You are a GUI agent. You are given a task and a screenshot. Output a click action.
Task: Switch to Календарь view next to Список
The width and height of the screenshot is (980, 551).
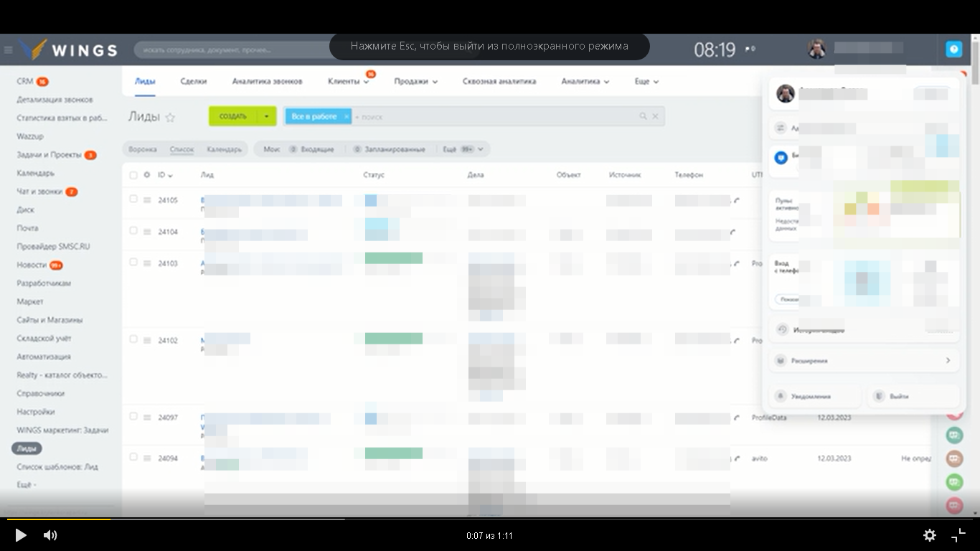[x=225, y=149]
